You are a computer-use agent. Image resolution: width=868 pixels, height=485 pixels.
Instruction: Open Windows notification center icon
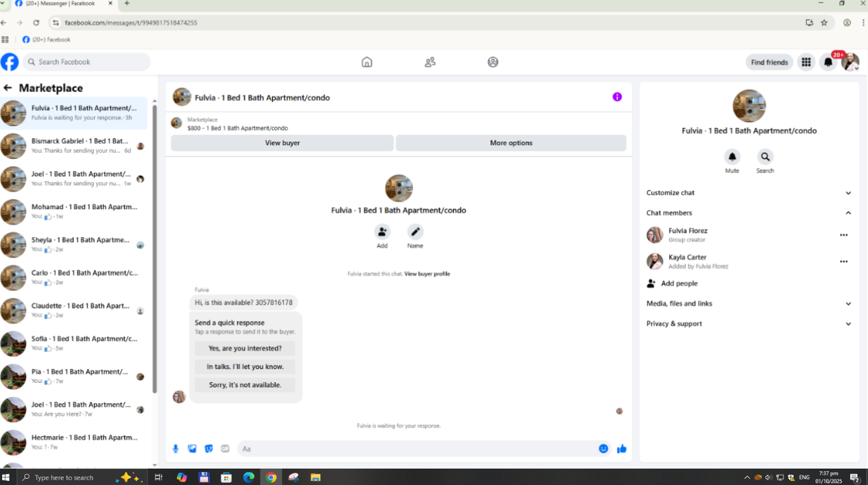click(855, 478)
